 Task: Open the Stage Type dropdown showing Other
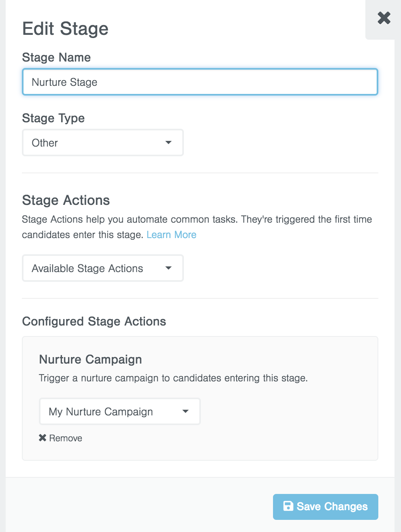102,143
